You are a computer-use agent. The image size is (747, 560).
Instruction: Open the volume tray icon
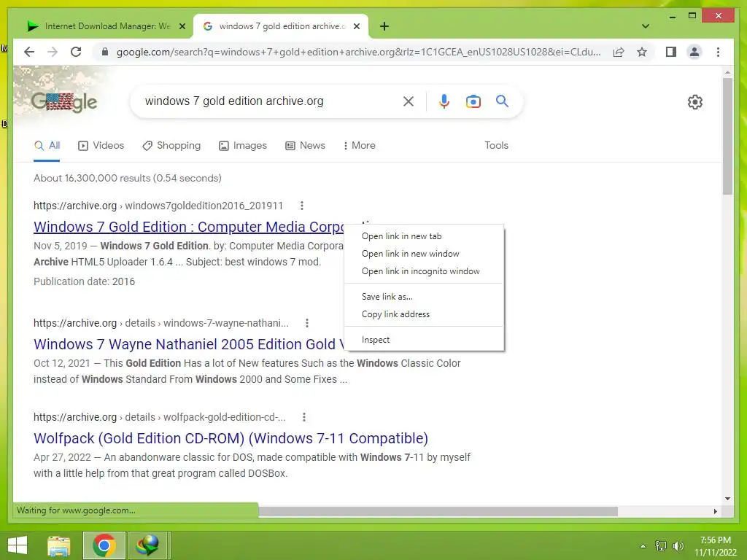pyautogui.click(x=678, y=546)
